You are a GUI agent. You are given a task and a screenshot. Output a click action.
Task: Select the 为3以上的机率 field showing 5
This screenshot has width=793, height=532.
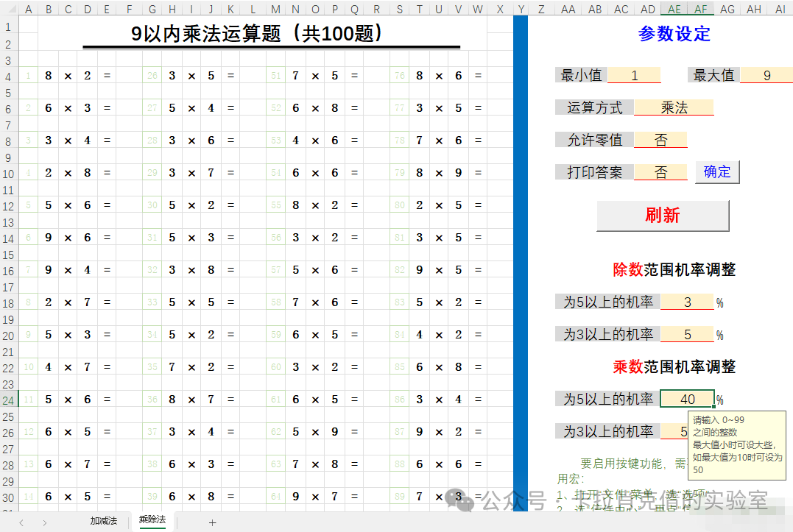(x=687, y=334)
